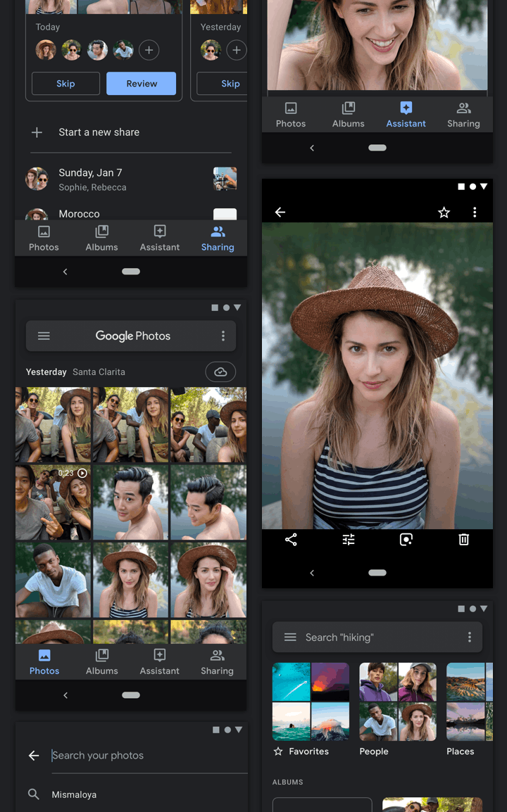Open Assistant tab in photo grid screen
Screen dimensions: 507x812
(160, 662)
